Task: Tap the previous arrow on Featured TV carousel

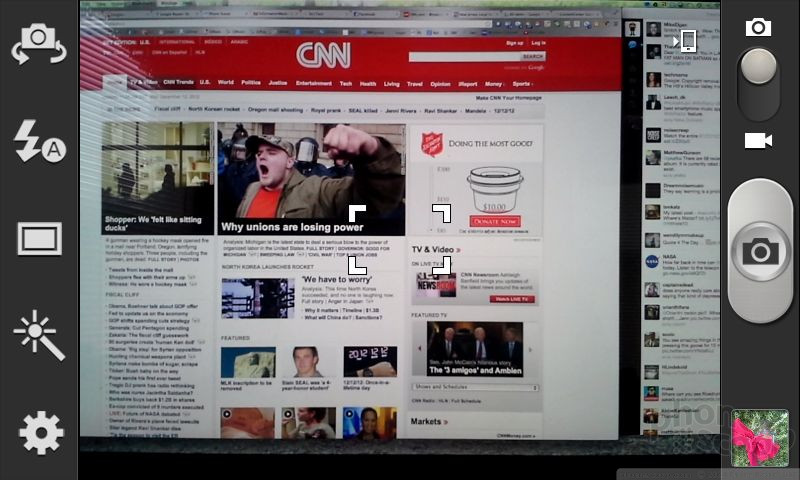Action: (x=419, y=348)
